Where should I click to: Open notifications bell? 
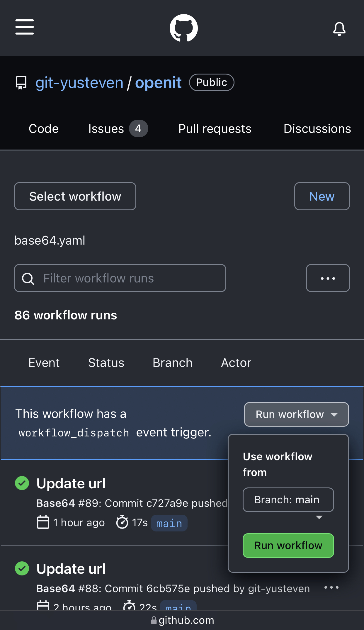(x=339, y=29)
